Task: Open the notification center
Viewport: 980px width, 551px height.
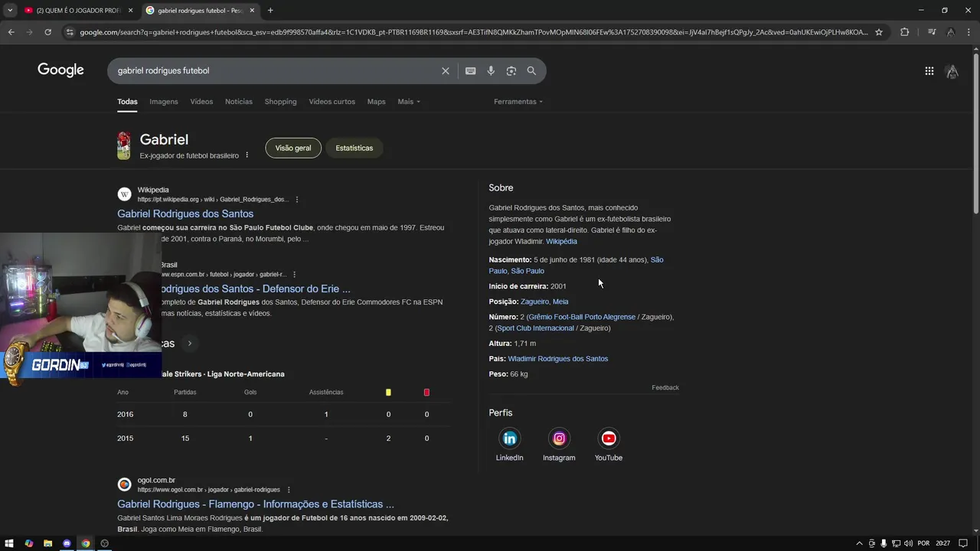Action: tap(963, 543)
